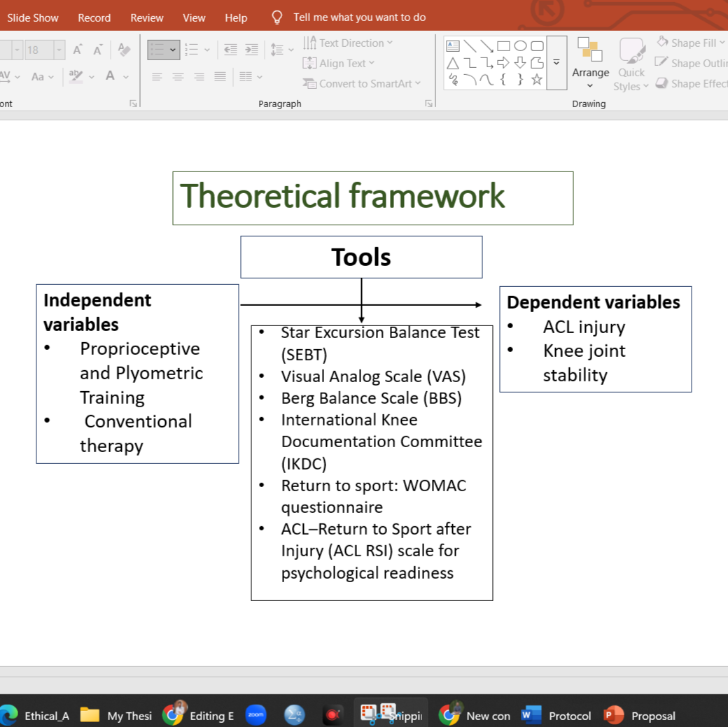
Task: Open the Font Color dropdown arrow
Action: tap(126, 76)
